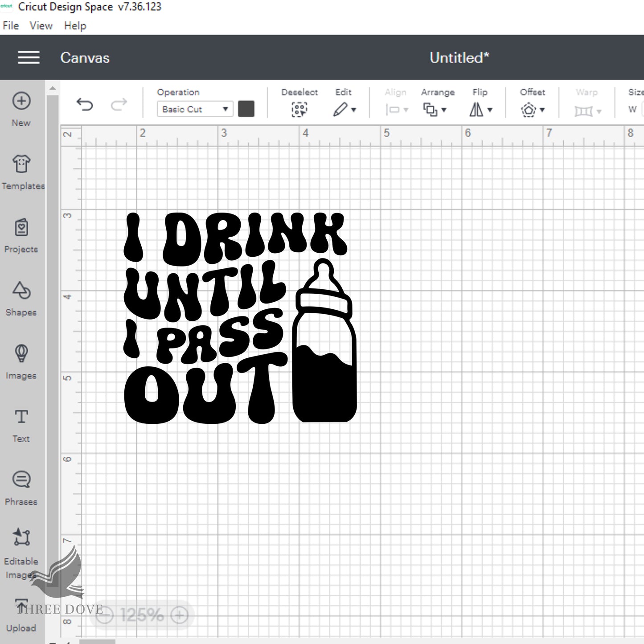This screenshot has height=644, width=644.
Task: Open the Templates panel
Action: pyautogui.click(x=22, y=172)
